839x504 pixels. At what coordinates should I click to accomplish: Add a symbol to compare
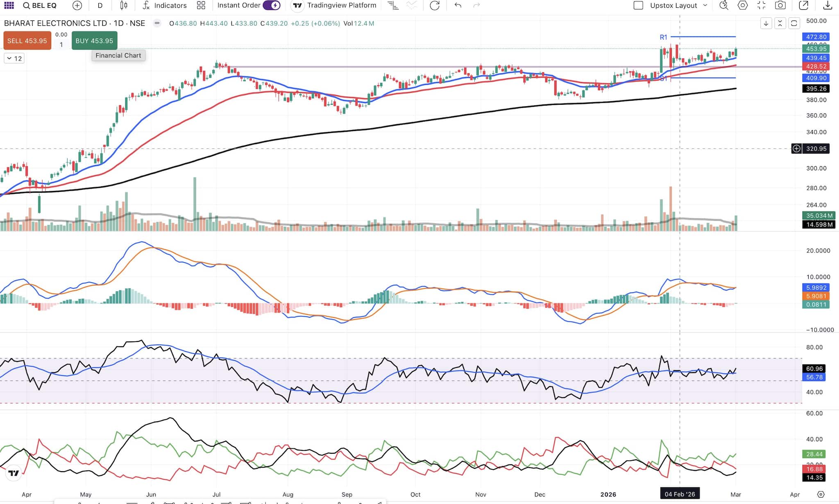coord(77,5)
